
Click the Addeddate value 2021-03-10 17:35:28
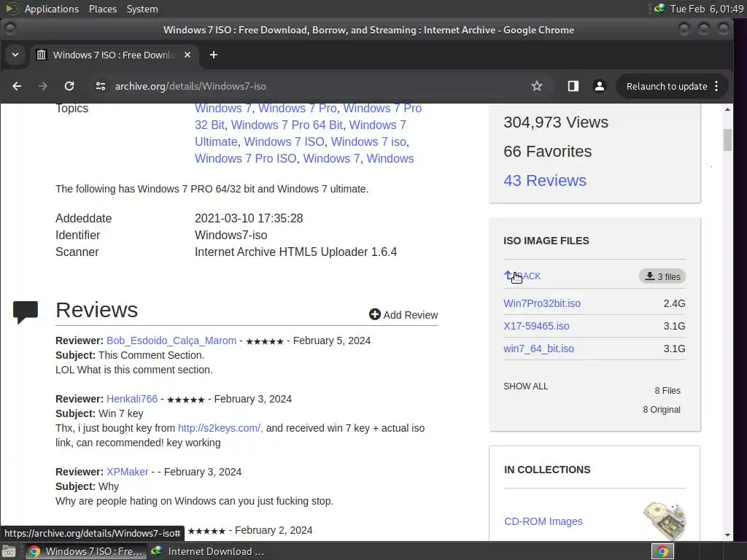(x=249, y=218)
